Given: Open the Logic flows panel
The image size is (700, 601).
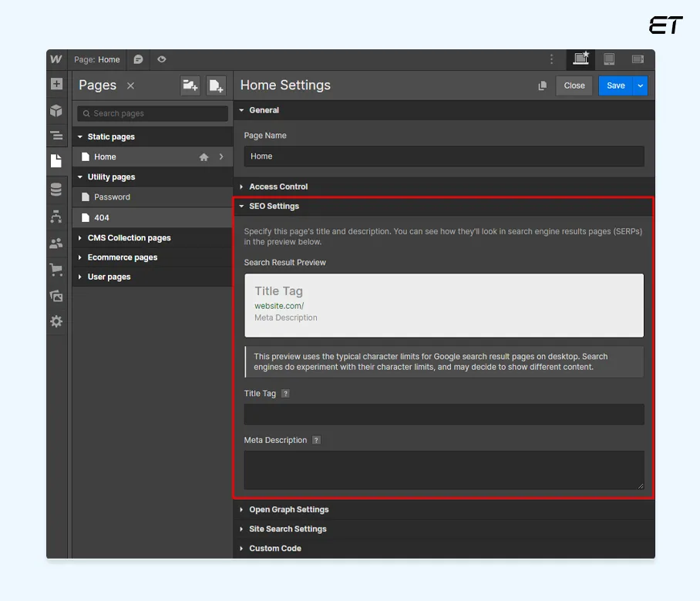Looking at the screenshot, I should tap(56, 217).
